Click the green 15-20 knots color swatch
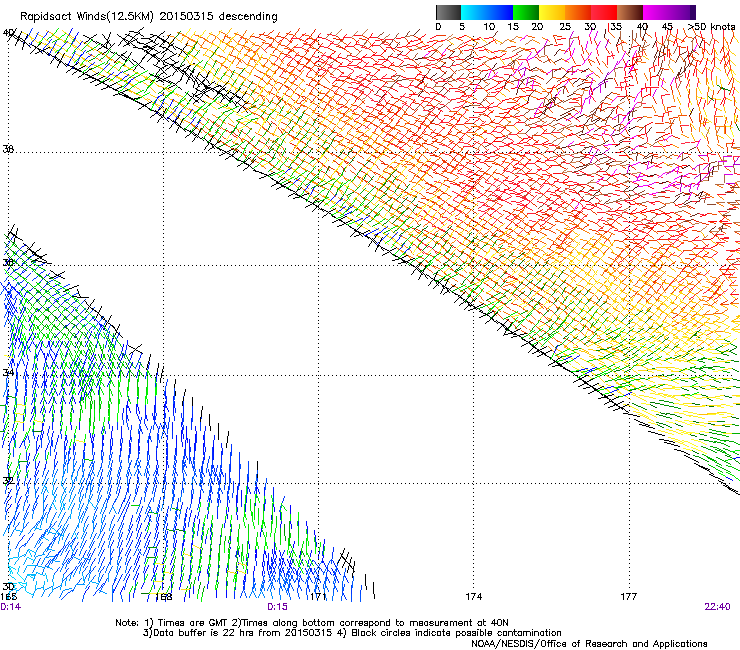740x650 pixels. pyautogui.click(x=526, y=12)
